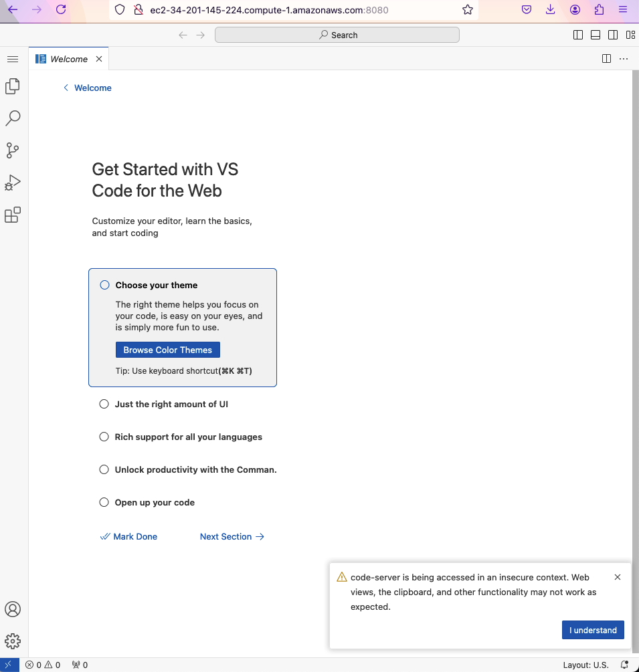Go back via Welcome chevron link
This screenshot has width=639, height=672.
point(88,88)
